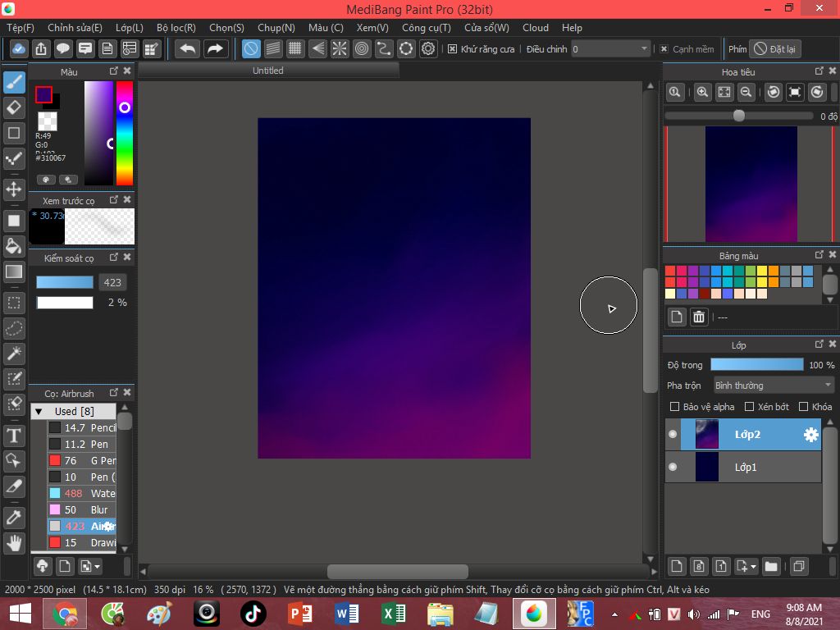This screenshot has height=630, width=840.
Task: Open the Cloud menu
Action: click(x=536, y=28)
